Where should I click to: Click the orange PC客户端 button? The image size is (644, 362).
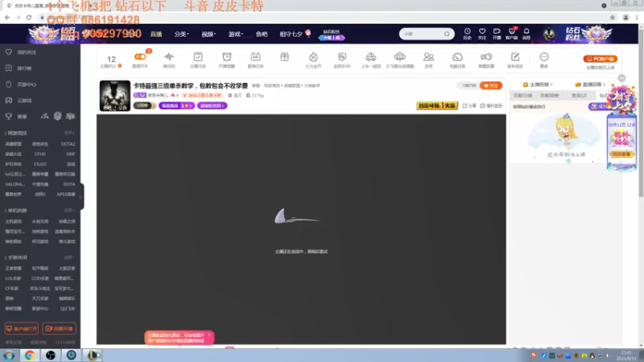(600, 59)
